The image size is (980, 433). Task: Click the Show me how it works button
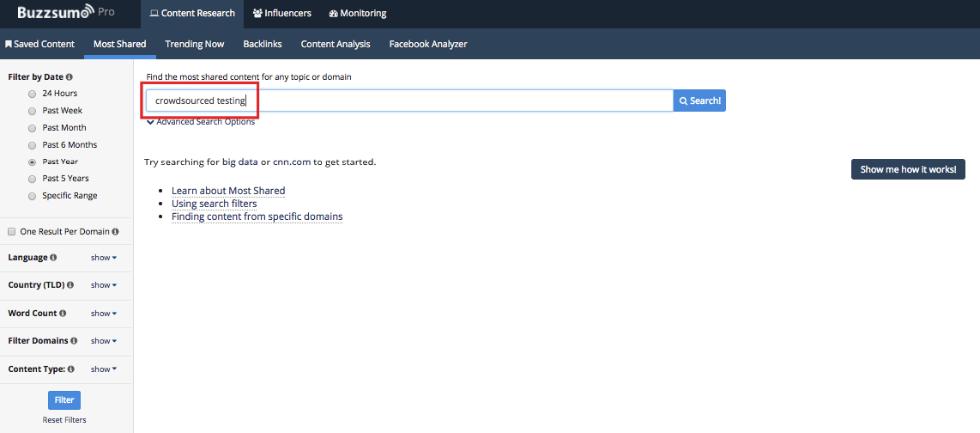(907, 169)
